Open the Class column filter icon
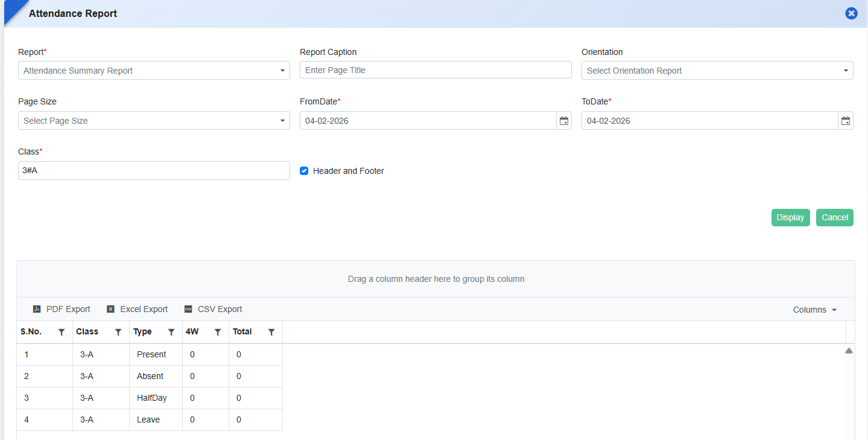The height and width of the screenshot is (440, 868). pyautogui.click(x=118, y=332)
